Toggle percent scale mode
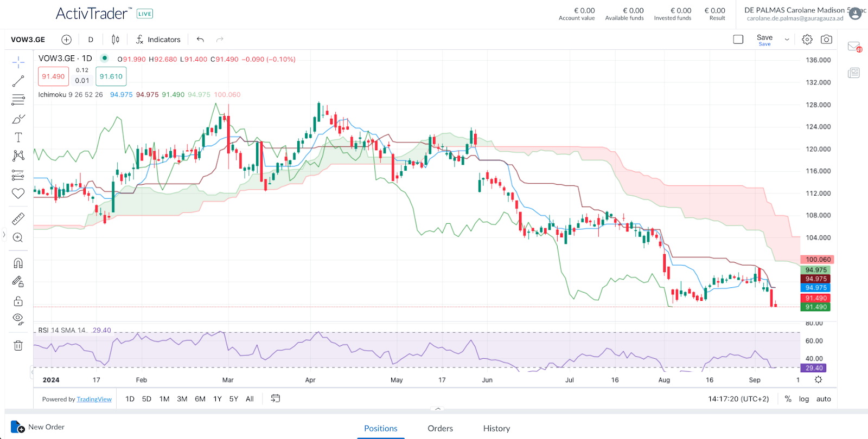This screenshot has height=439, width=868. click(x=788, y=399)
